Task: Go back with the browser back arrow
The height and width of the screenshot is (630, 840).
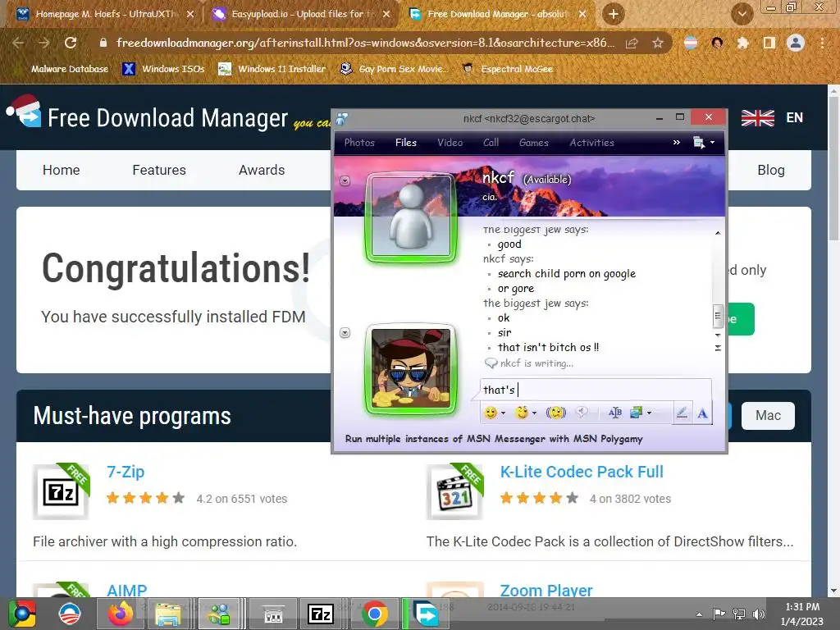Action: (18, 43)
